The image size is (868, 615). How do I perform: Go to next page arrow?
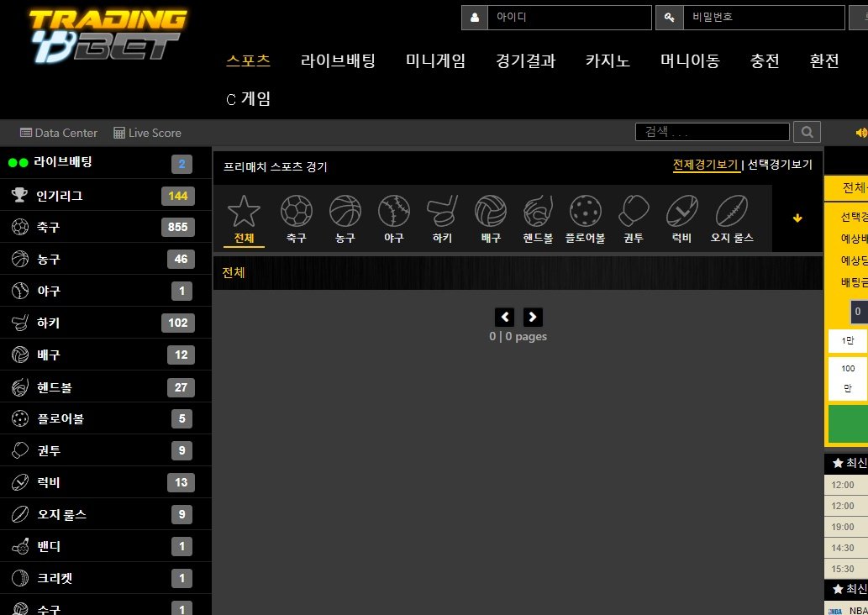[533, 318]
